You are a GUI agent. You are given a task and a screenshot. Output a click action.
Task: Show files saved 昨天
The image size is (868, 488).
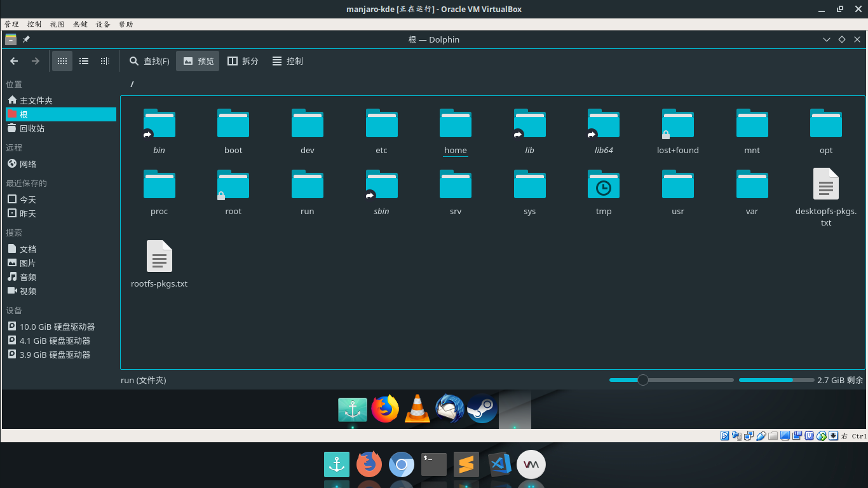60,213
